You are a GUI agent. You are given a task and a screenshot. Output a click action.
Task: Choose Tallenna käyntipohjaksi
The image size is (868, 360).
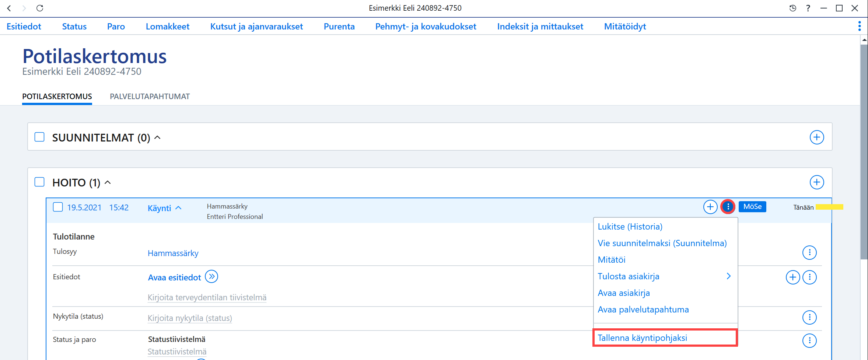(x=665, y=338)
